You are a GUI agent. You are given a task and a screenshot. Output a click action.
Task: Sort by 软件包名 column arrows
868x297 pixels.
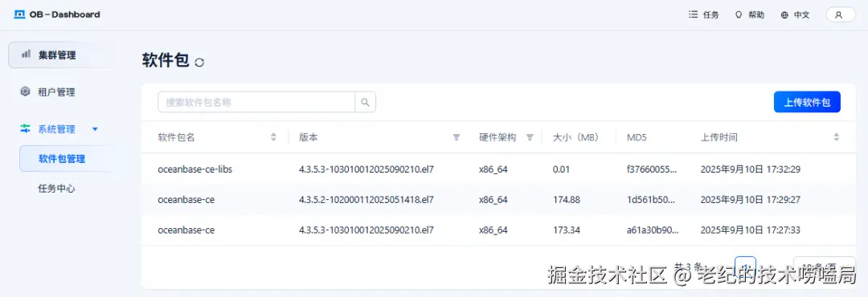(x=273, y=137)
